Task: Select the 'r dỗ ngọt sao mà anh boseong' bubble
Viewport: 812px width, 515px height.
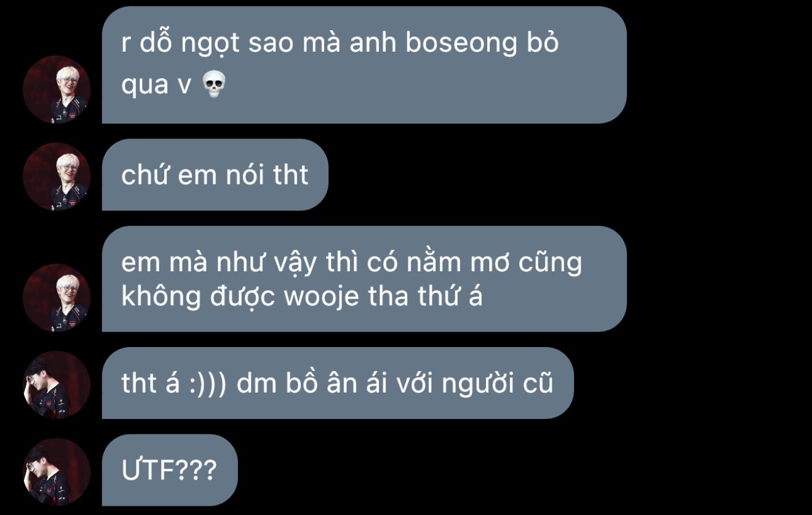Action: [x=364, y=65]
